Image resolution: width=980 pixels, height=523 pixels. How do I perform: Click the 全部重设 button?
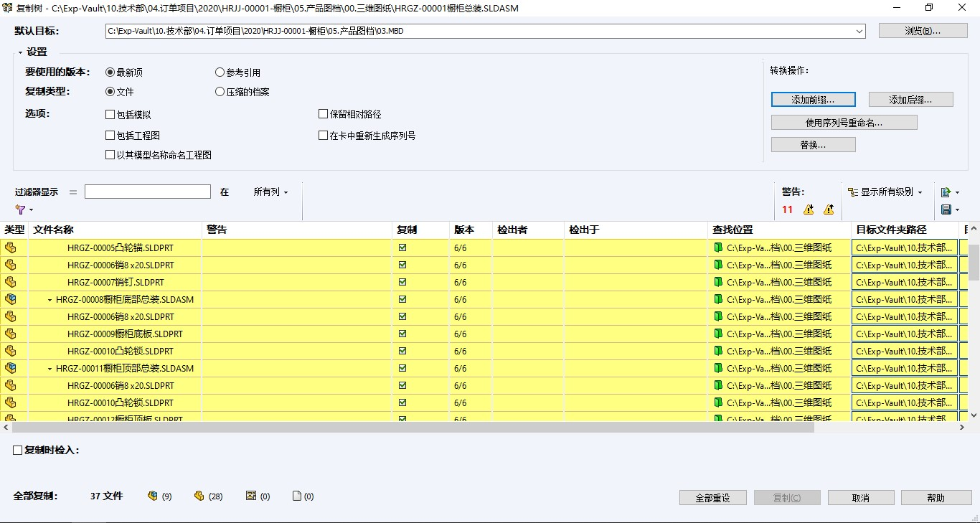[x=712, y=497]
